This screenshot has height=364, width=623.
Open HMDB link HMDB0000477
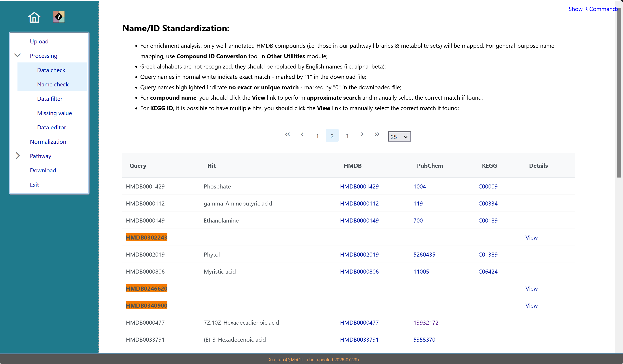359,323
